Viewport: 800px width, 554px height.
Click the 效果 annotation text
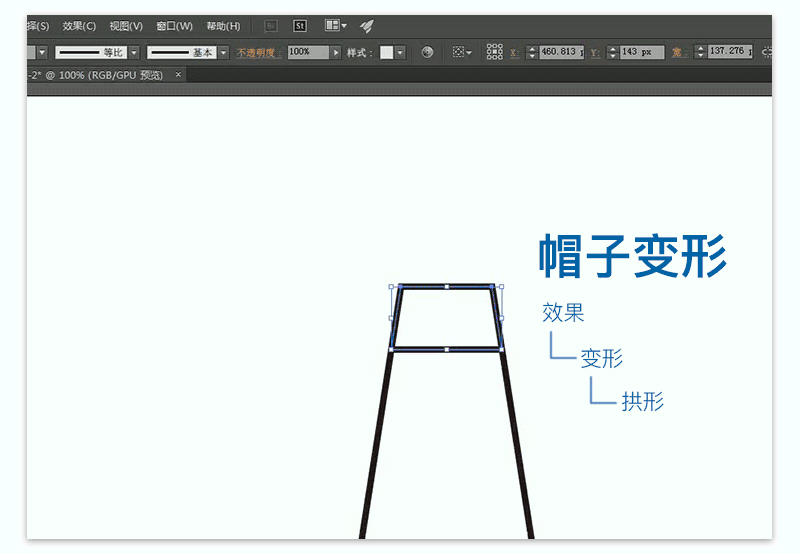tap(563, 312)
